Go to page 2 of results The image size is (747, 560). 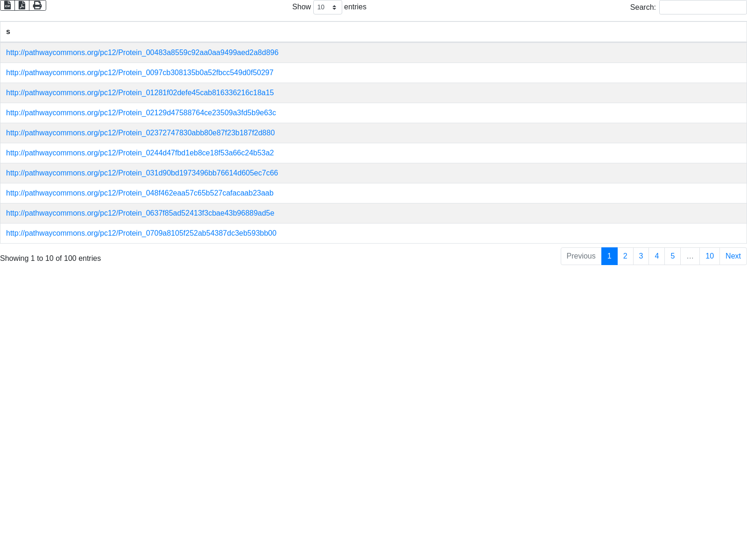[625, 256]
